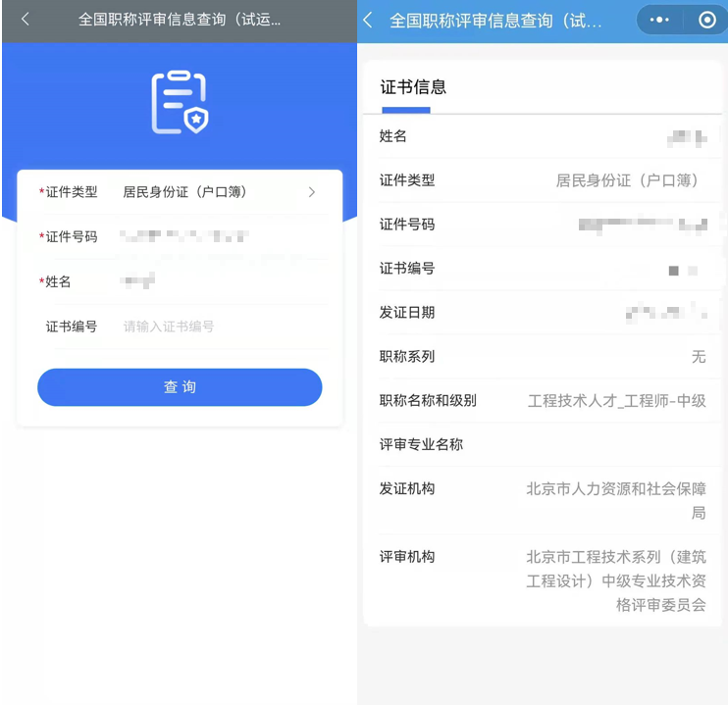Click the 证书编号 label in certificate info

[x=407, y=269]
